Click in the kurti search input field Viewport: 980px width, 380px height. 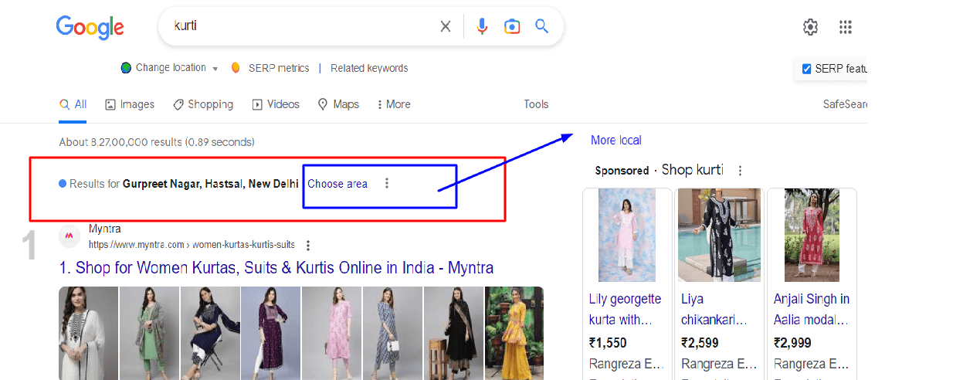coord(301,27)
